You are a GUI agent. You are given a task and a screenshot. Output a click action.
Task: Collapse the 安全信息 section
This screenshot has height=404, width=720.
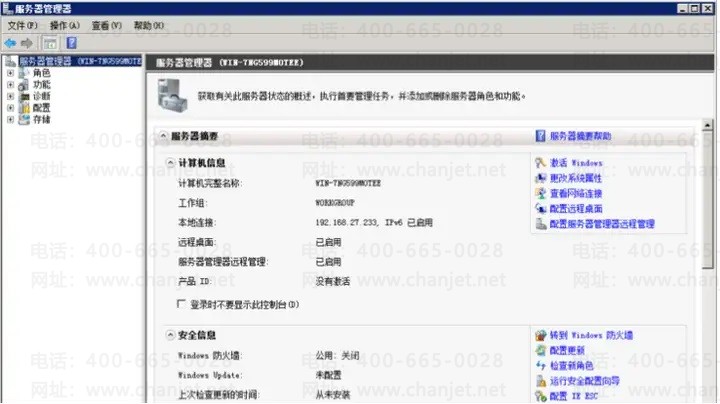170,335
